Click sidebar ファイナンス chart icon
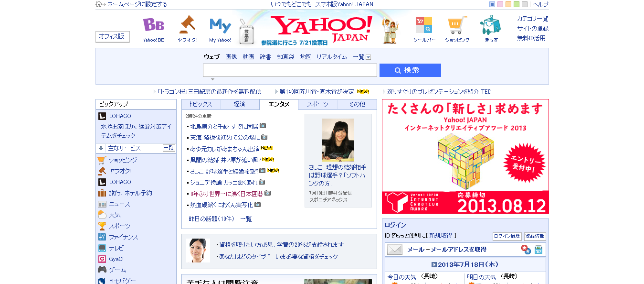Screen dimensions: 644x284 [x=102, y=237]
